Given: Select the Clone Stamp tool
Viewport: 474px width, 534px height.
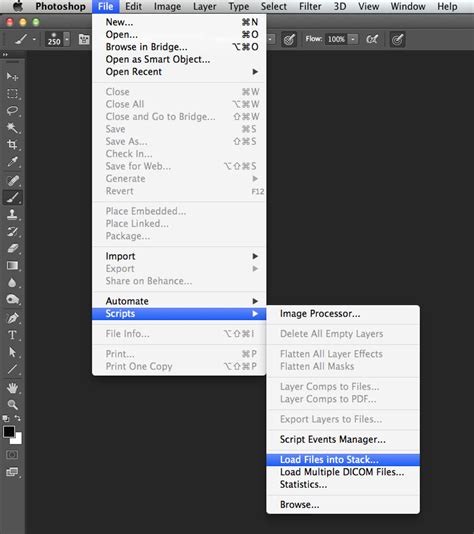Looking at the screenshot, I should tap(12, 215).
